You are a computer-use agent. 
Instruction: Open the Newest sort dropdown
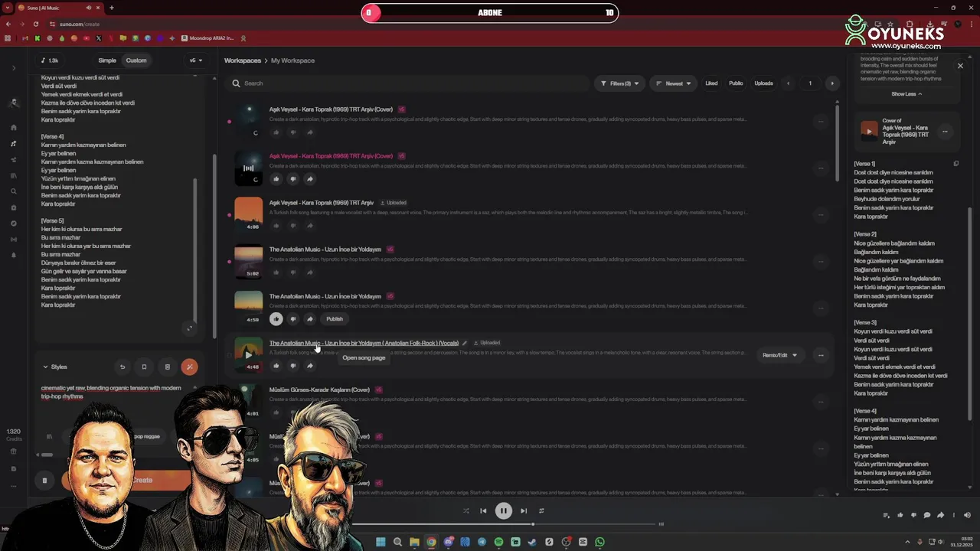coord(674,83)
